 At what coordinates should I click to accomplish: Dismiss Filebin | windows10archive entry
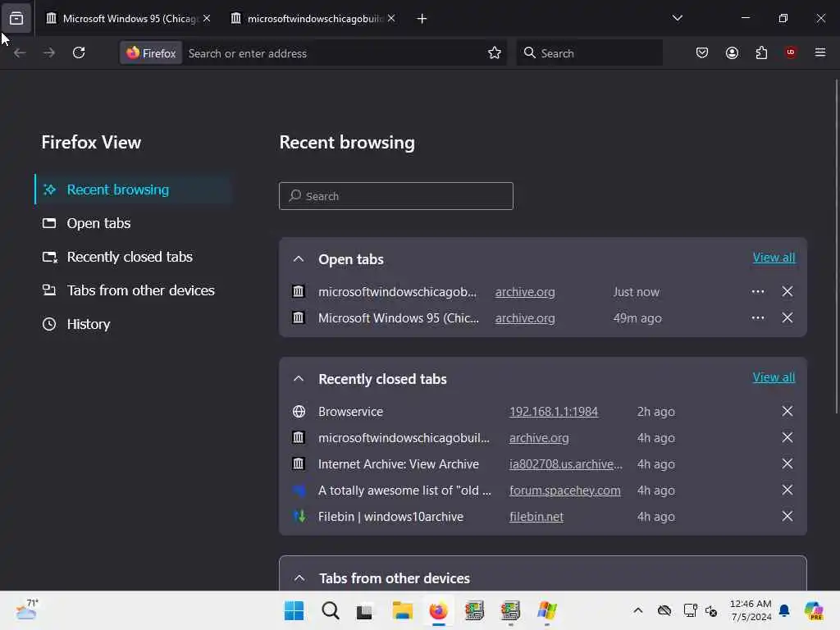point(787,516)
